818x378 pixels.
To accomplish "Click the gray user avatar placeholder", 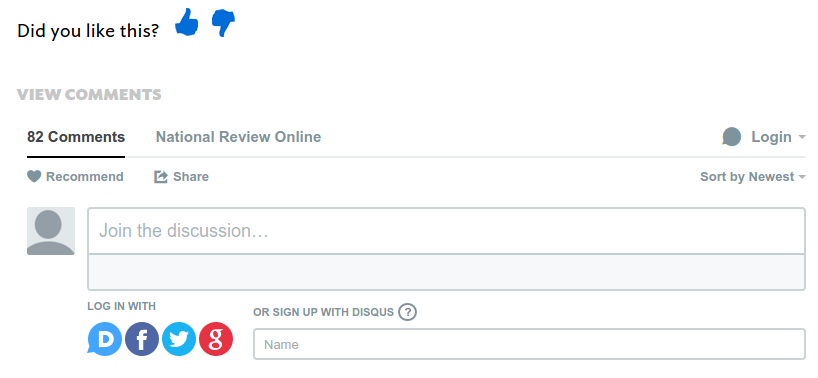I will point(51,231).
